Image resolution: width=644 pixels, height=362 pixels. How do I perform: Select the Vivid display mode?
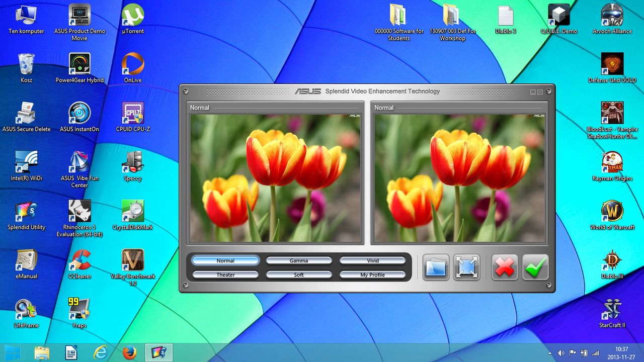click(x=373, y=260)
